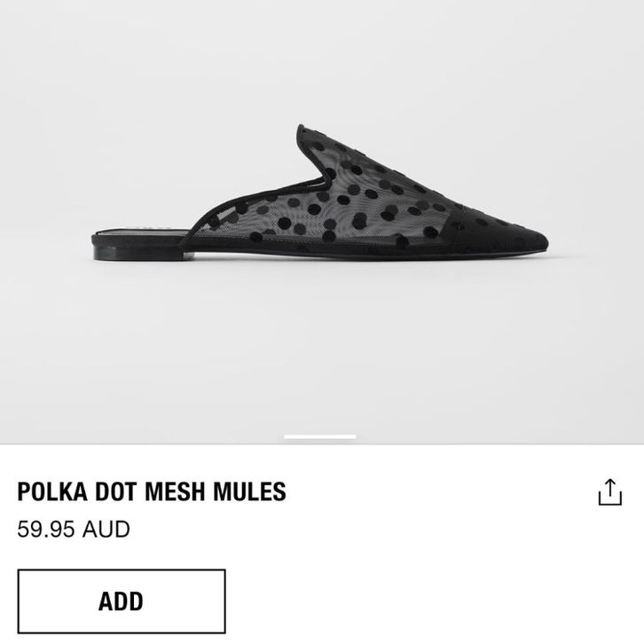This screenshot has width=644, height=644.
Task: Click the word DOT in the product name
Action: click(116, 491)
